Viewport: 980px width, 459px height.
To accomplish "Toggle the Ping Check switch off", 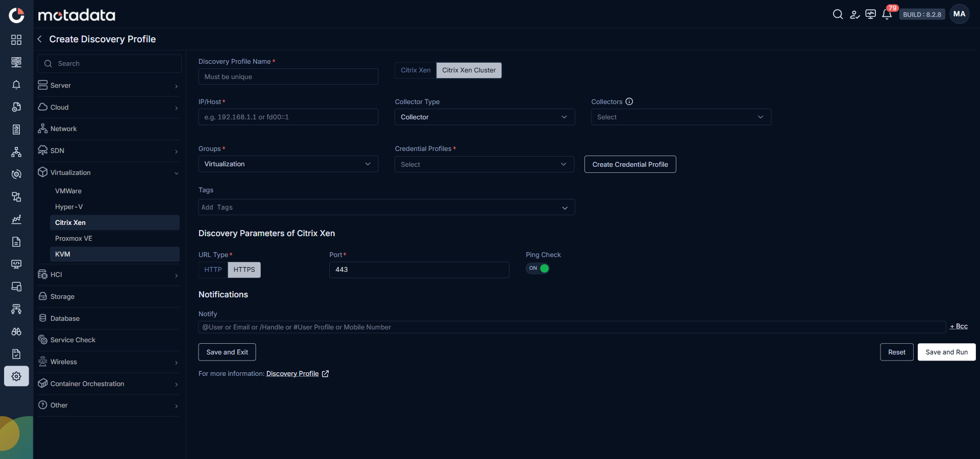I will click(537, 268).
